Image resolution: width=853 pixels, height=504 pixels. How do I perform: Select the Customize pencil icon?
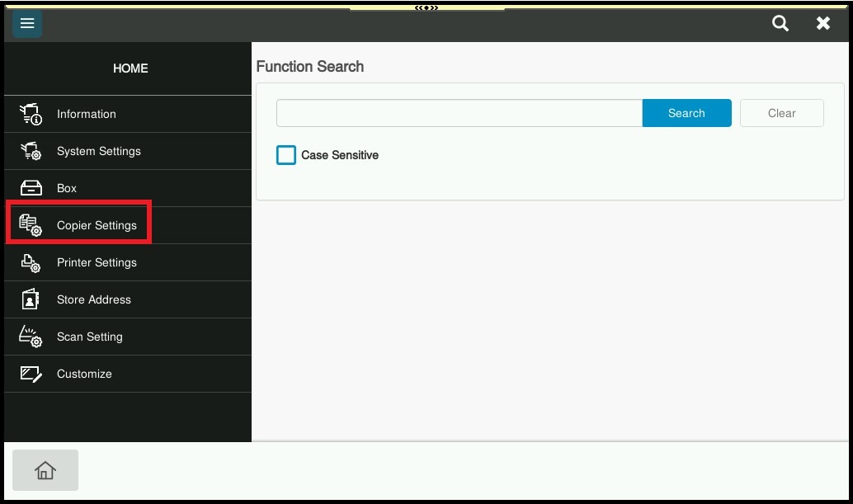pyautogui.click(x=30, y=374)
